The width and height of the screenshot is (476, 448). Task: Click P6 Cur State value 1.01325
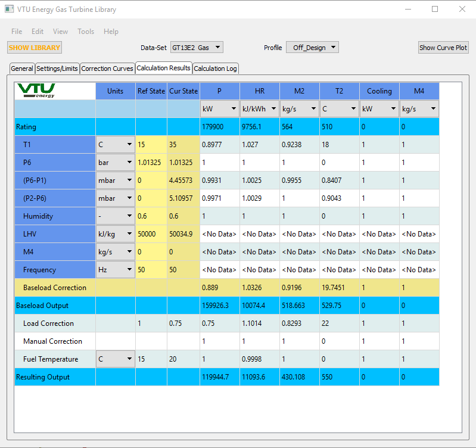coord(183,163)
